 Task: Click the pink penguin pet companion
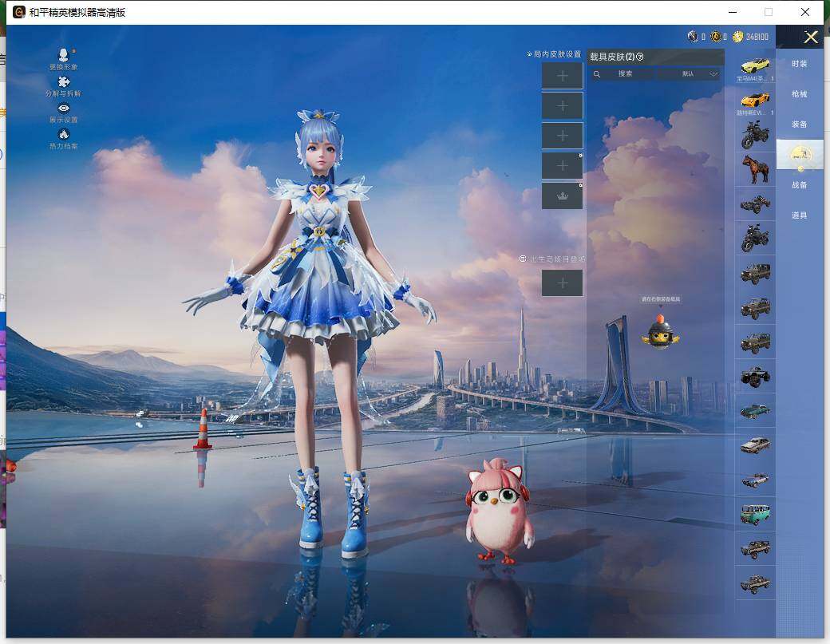point(500,512)
